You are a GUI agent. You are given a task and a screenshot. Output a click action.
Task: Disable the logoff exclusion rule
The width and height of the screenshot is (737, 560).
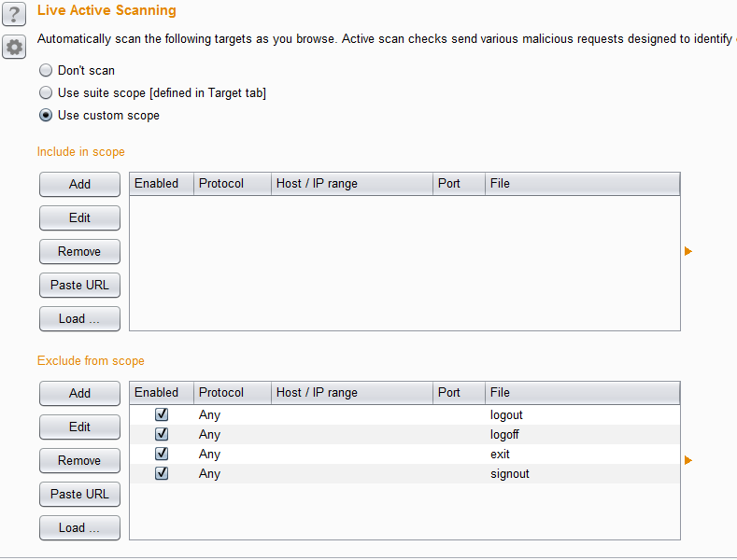coord(162,434)
